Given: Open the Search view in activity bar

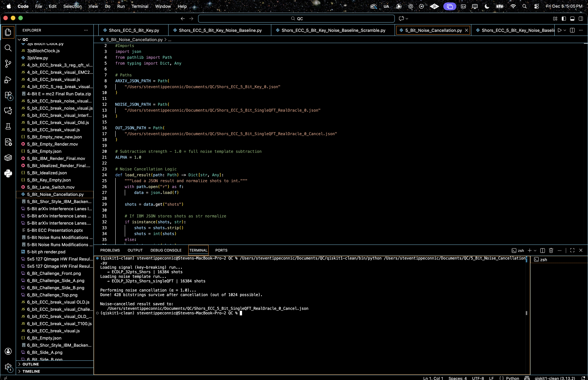Looking at the screenshot, I should tap(8, 48).
